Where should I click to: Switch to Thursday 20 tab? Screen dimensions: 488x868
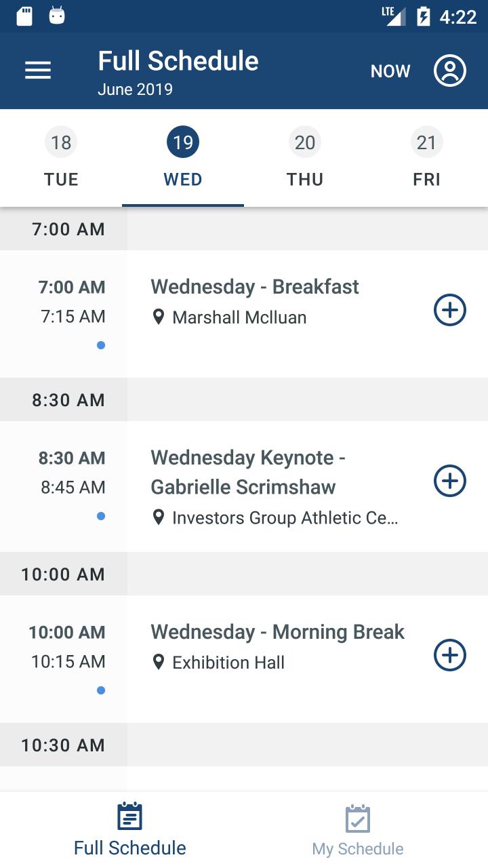coord(305,159)
